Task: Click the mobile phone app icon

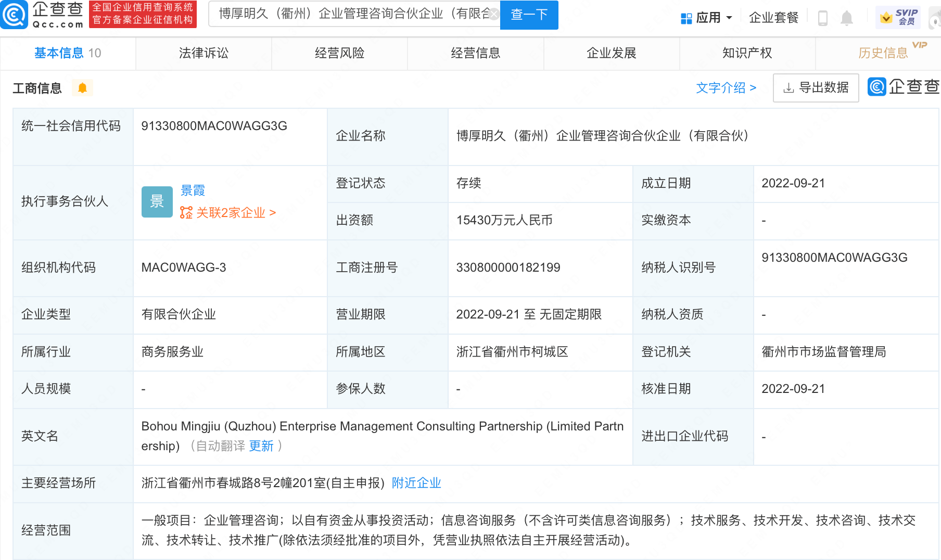Action: (823, 18)
